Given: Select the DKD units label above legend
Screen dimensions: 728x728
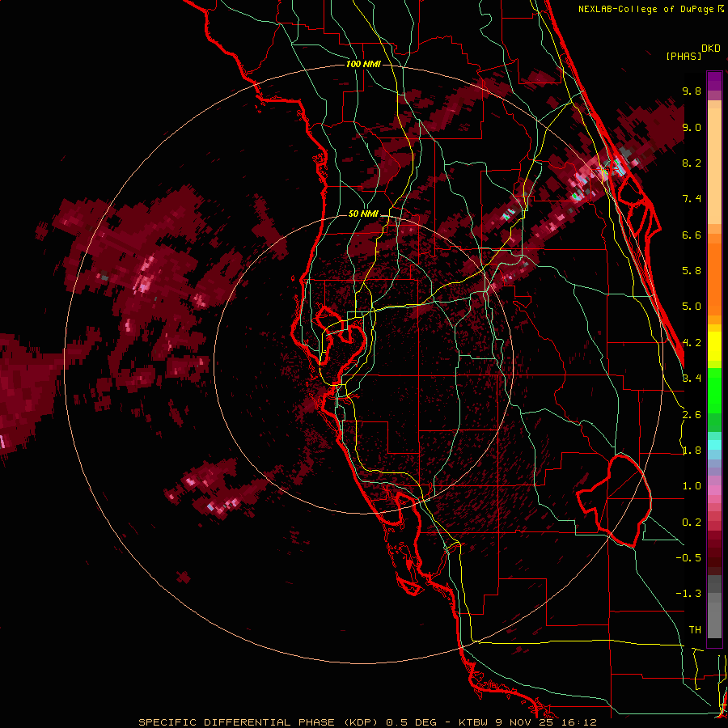Looking at the screenshot, I should (x=711, y=49).
